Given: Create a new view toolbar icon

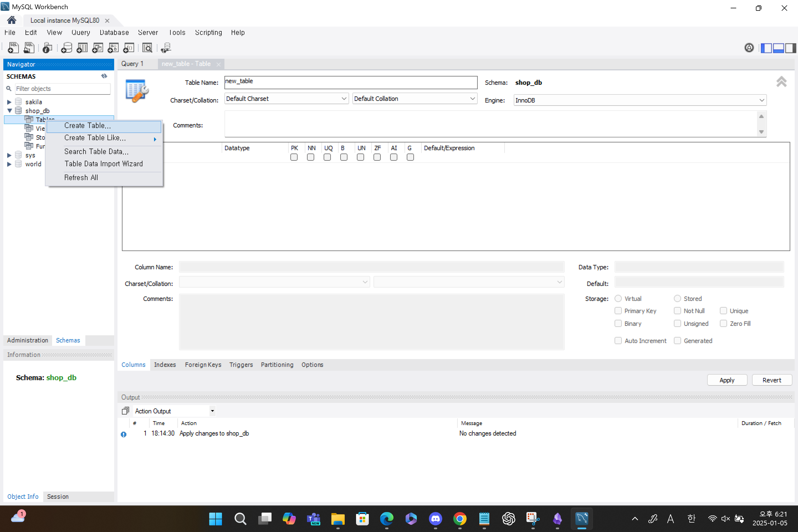Looking at the screenshot, I should [98, 48].
